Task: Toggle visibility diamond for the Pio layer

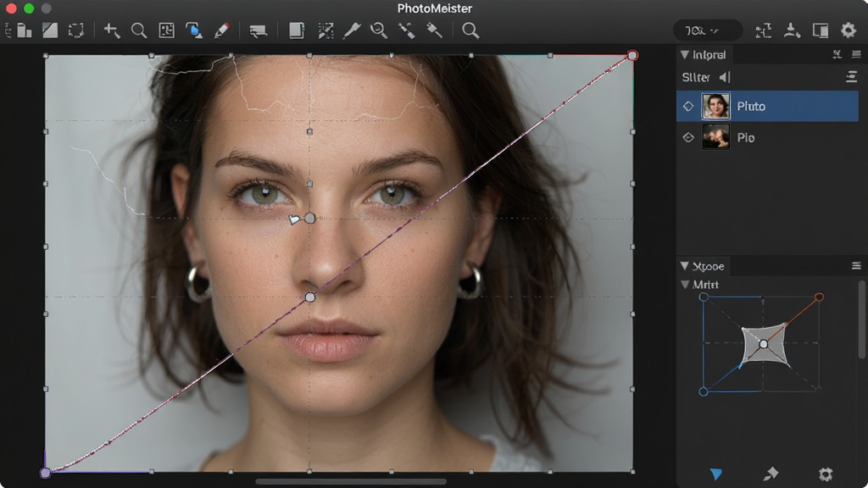Action: [688, 137]
